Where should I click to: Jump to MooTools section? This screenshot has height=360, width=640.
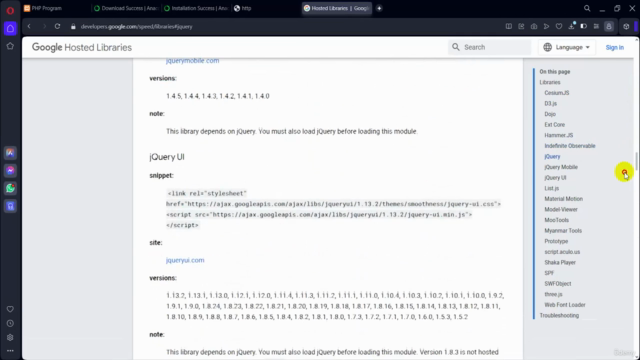556,220
